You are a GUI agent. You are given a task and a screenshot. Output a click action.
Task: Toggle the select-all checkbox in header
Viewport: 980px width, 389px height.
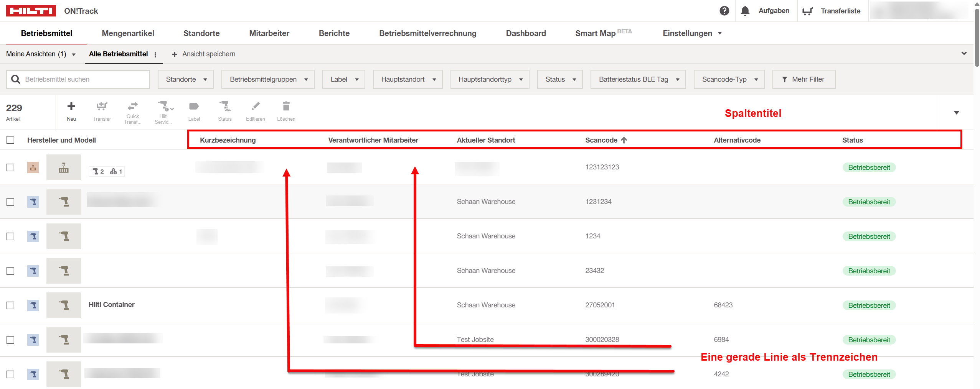pos(10,140)
